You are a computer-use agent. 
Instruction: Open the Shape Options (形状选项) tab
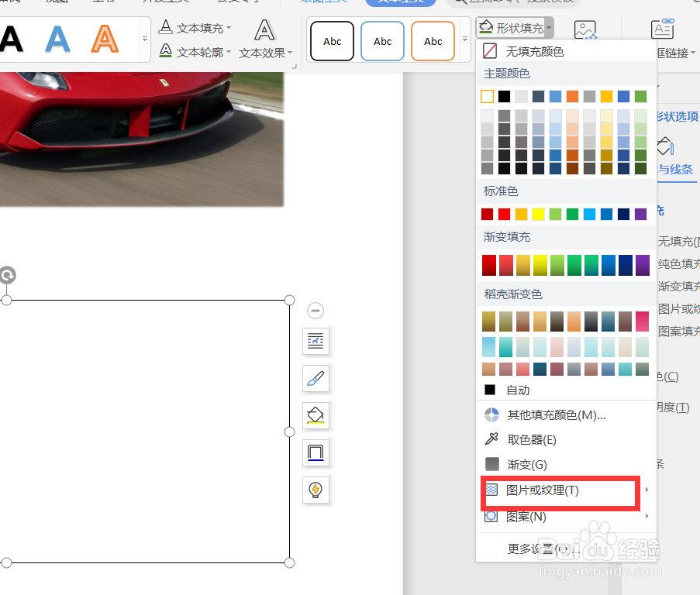pos(678,116)
